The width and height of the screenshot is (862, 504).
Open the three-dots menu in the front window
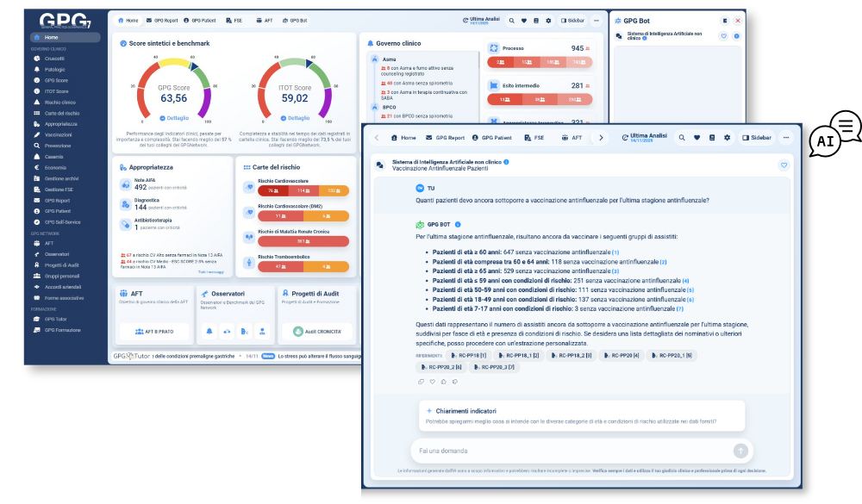pos(786,138)
